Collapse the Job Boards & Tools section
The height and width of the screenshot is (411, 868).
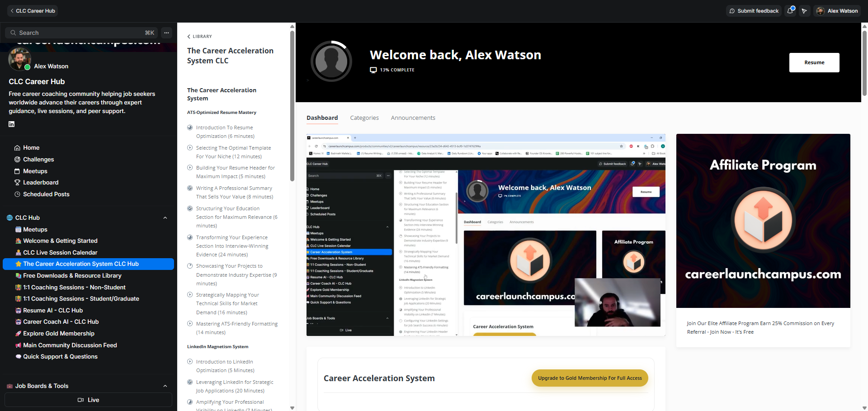click(165, 386)
